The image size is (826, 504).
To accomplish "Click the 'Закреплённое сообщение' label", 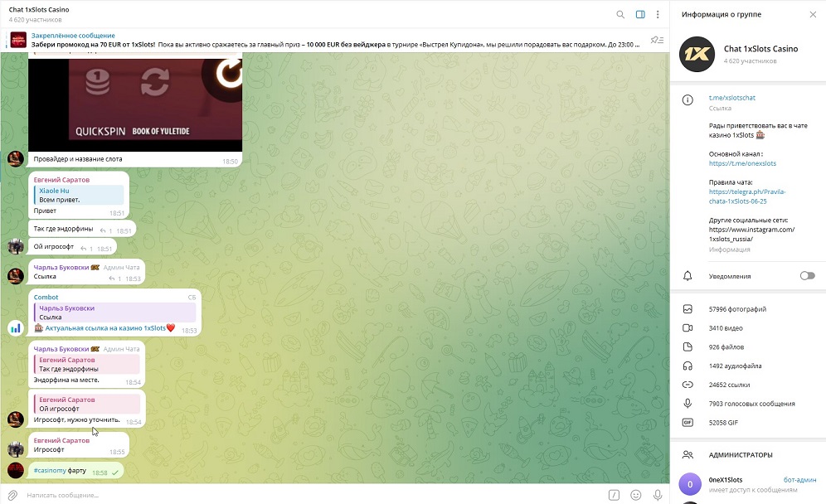I will click(73, 36).
